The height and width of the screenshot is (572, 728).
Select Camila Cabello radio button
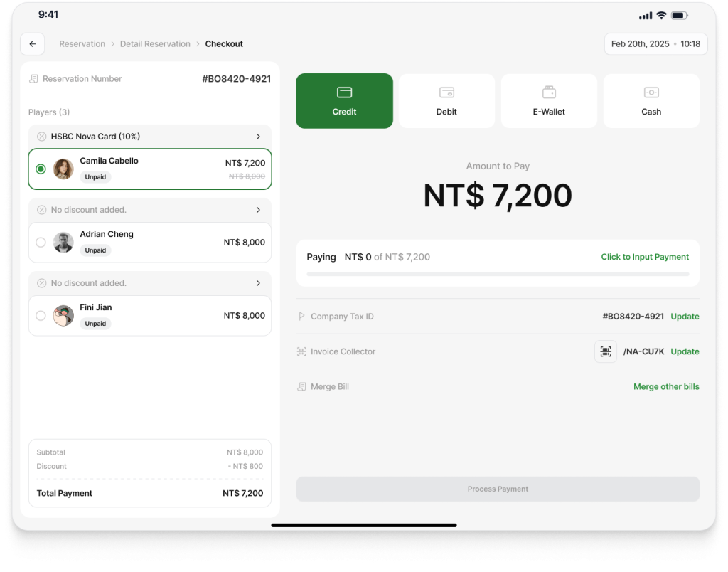pyautogui.click(x=41, y=169)
